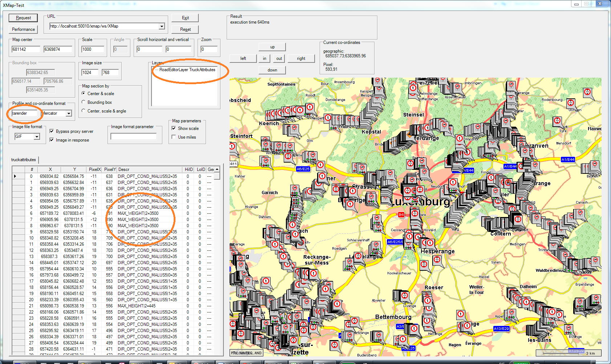Click the Scale input field
611x364 pixels.
click(93, 49)
